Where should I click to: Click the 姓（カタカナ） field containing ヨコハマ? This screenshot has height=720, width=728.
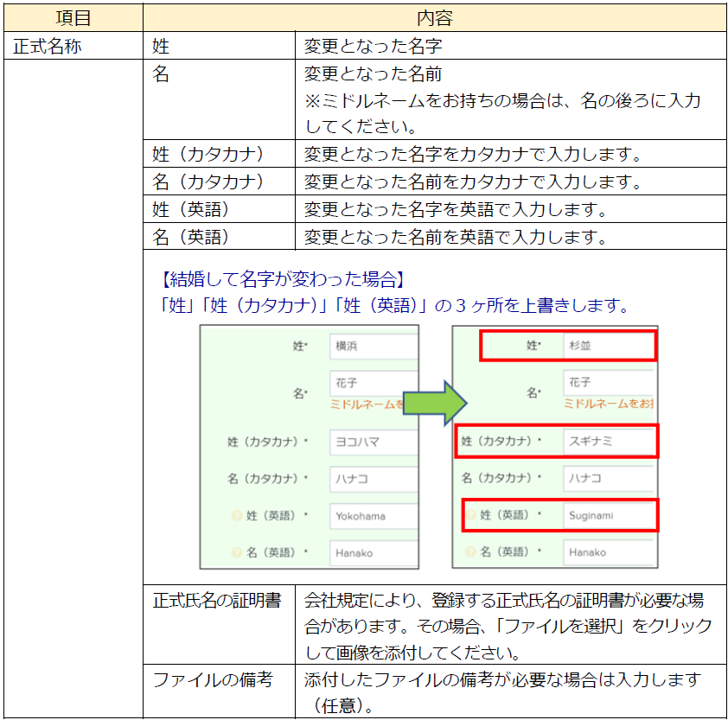374,442
